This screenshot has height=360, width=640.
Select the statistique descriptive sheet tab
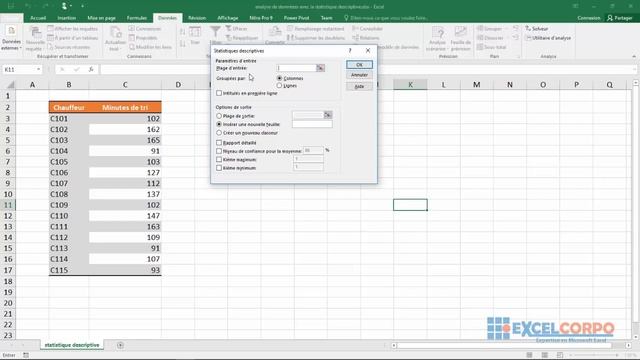click(72, 345)
